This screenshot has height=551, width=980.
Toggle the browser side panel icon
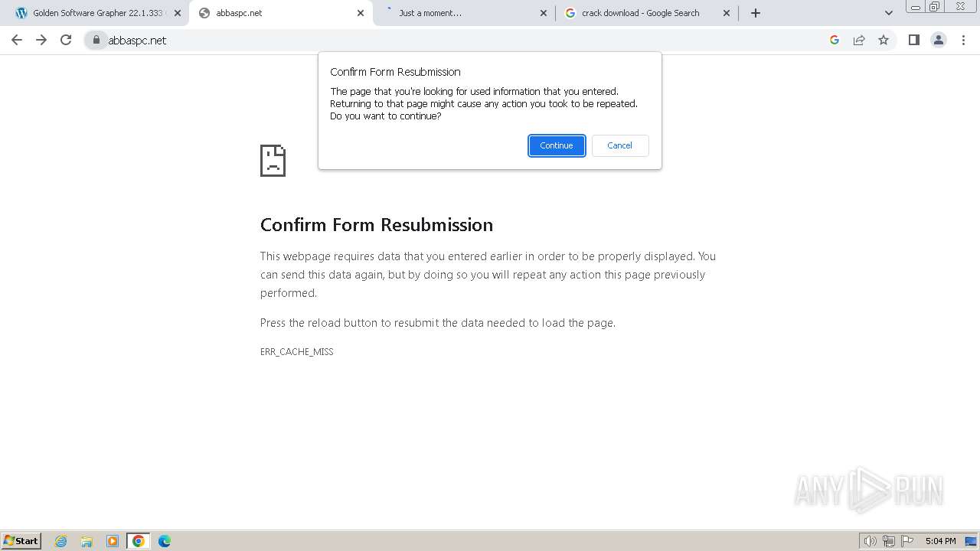point(913,40)
